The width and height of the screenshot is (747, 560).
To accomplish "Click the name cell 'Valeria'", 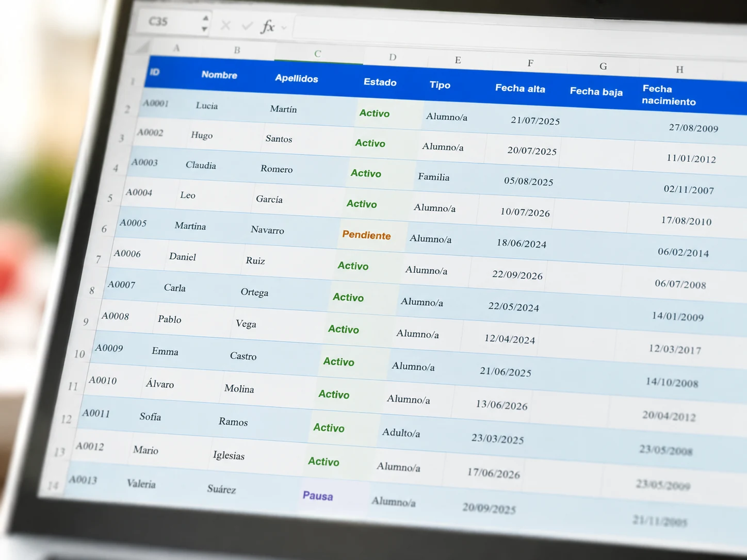I will coord(141,484).
